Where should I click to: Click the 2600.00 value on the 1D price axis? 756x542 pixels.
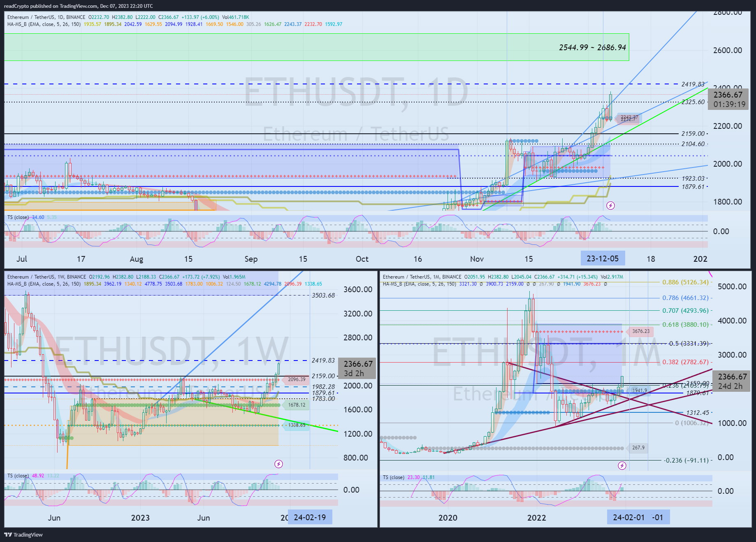(728, 50)
